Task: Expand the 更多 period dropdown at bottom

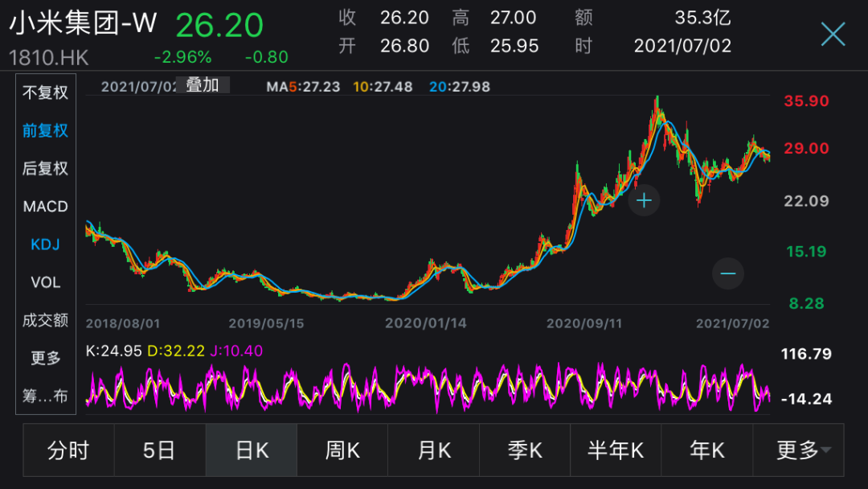Action: [x=798, y=450]
